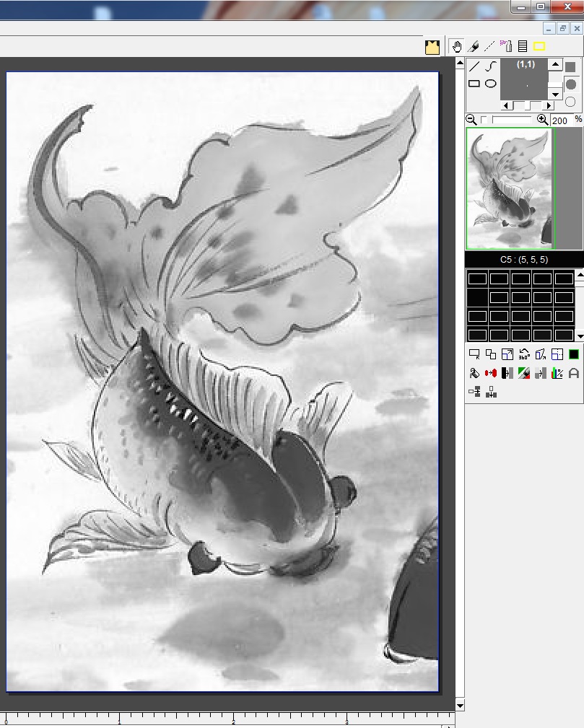
Task: Click the zoom in magnifier button
Action: [x=543, y=120]
